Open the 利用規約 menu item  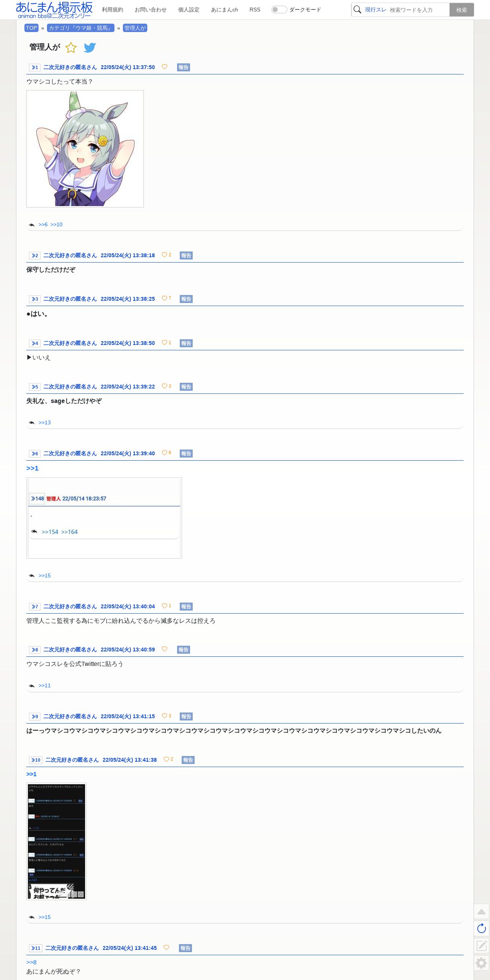tap(113, 10)
